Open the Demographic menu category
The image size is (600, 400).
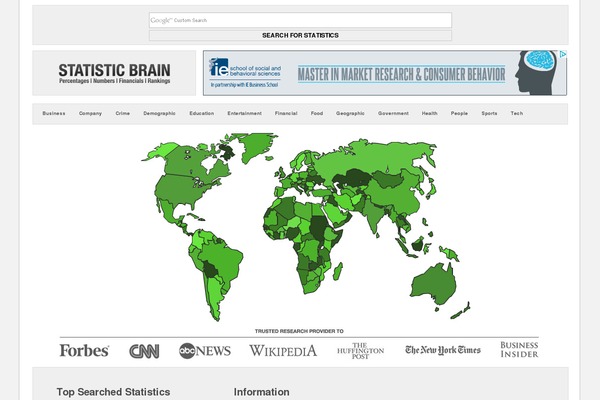[160, 113]
